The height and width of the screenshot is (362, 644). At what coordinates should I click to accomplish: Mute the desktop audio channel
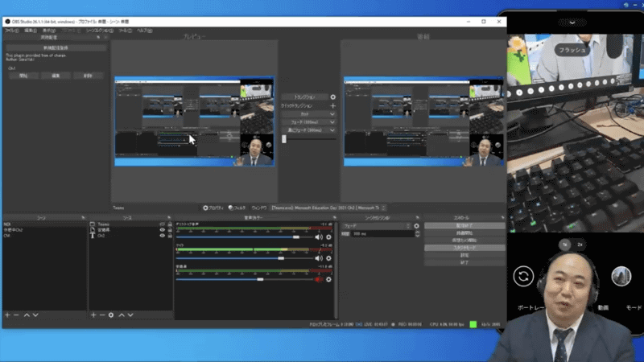pyautogui.click(x=319, y=237)
